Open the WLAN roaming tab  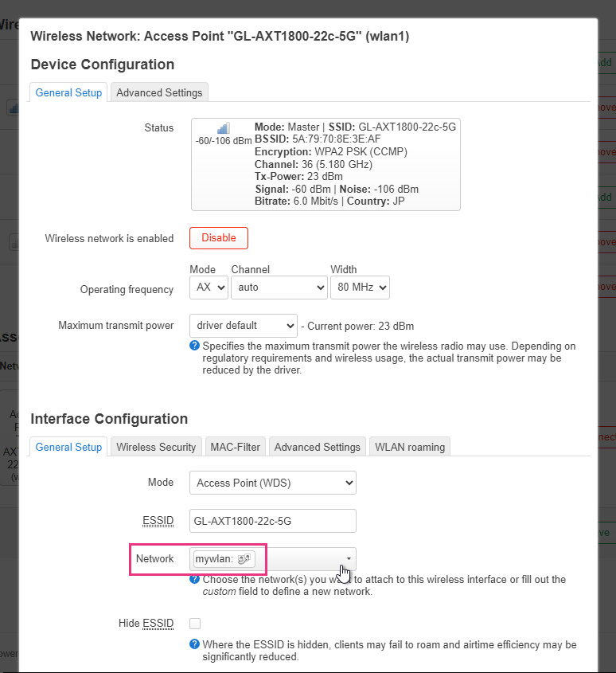coord(410,448)
